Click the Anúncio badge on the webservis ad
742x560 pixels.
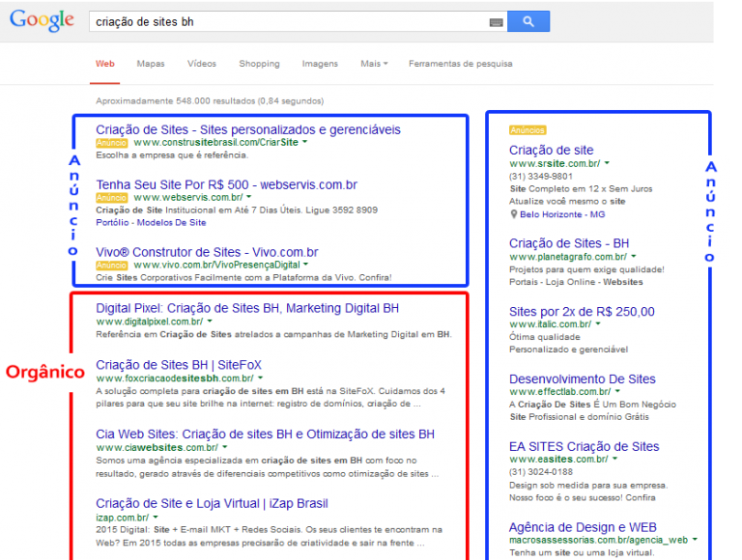tap(112, 197)
